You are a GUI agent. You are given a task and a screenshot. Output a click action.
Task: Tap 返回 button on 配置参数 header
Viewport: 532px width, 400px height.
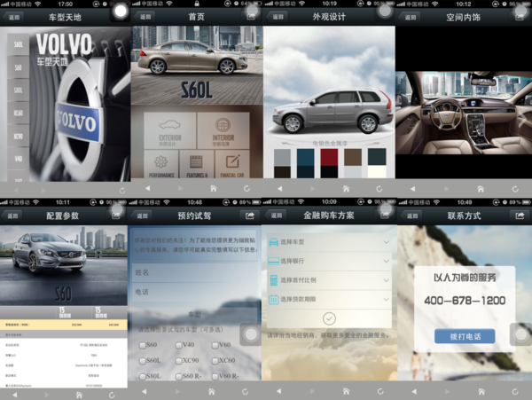point(12,216)
